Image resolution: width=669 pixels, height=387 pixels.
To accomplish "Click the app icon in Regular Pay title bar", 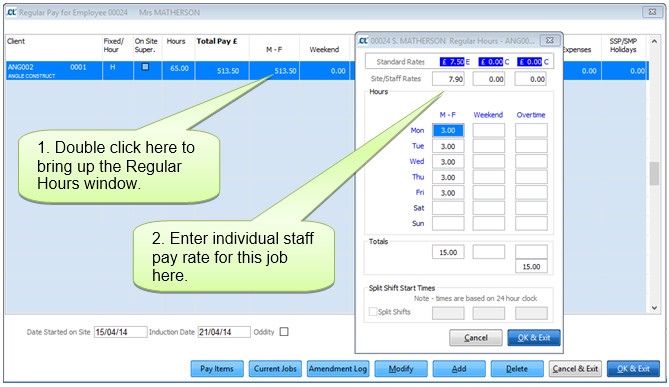I will click(11, 12).
